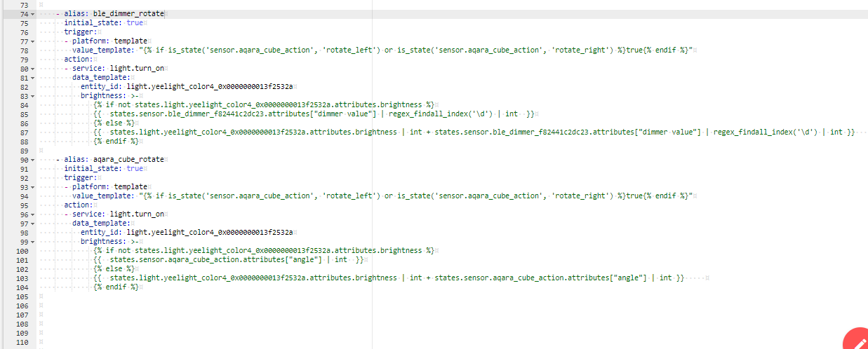Image resolution: width=868 pixels, height=349 pixels.
Task: Click "initial_state" key on line 75
Action: point(92,23)
